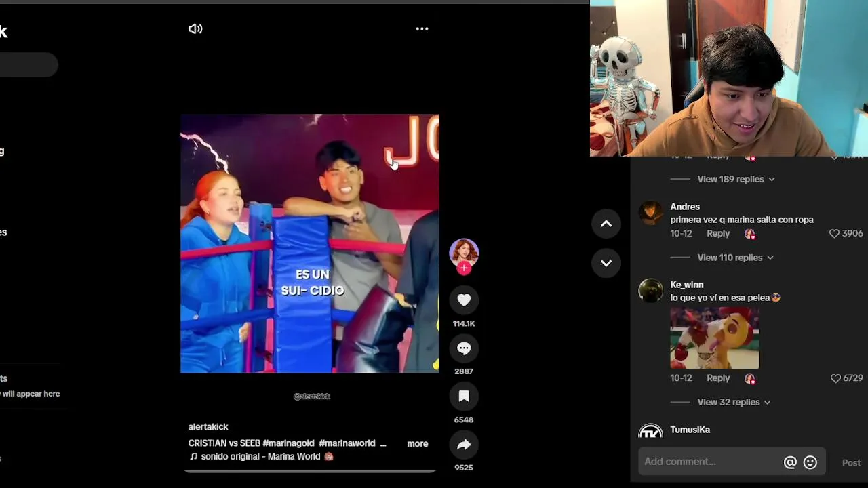868x488 pixels.
Task: Go to previous video with up arrow
Action: click(606, 224)
